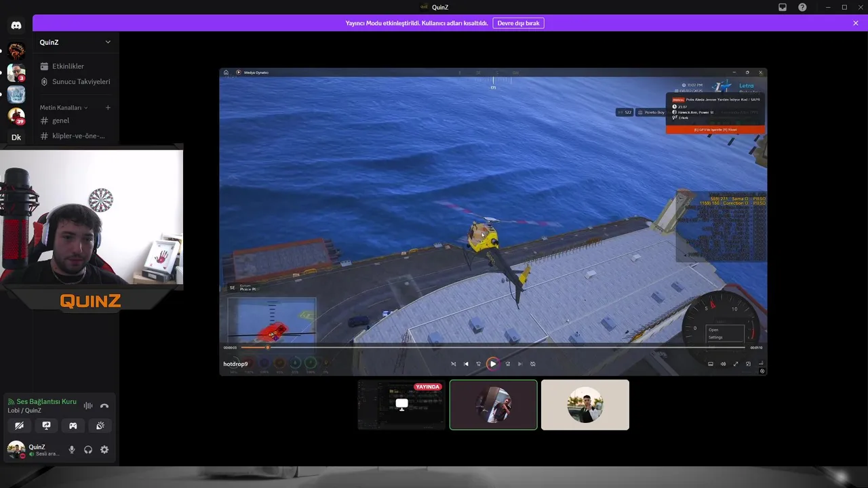This screenshot has width=868, height=488.
Task: Click media player home icon
Action: pos(226,73)
